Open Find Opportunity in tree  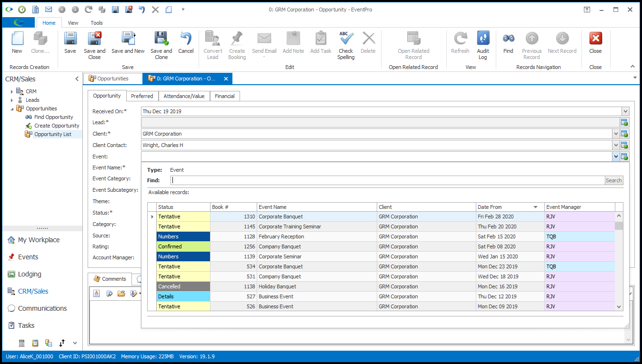point(53,117)
